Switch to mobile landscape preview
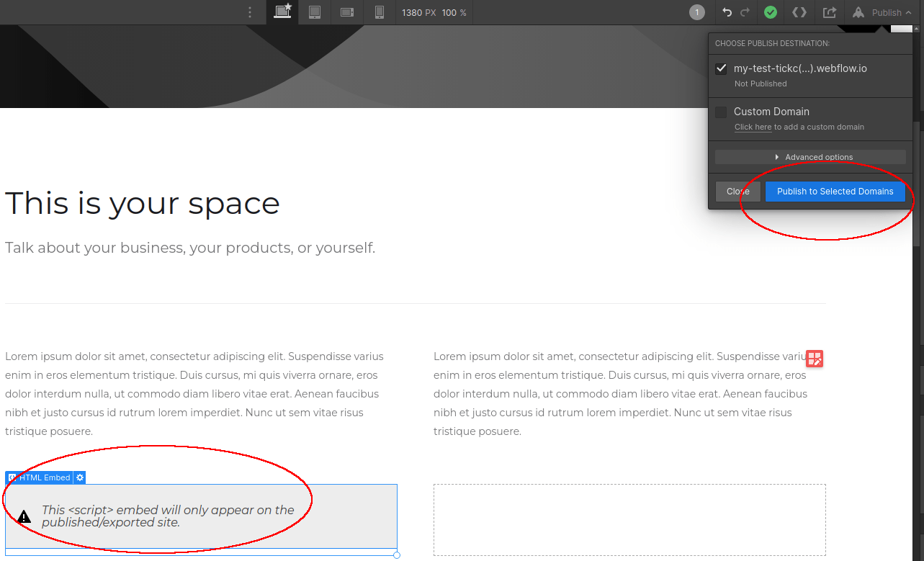This screenshot has height=561, width=924. pyautogui.click(x=346, y=12)
